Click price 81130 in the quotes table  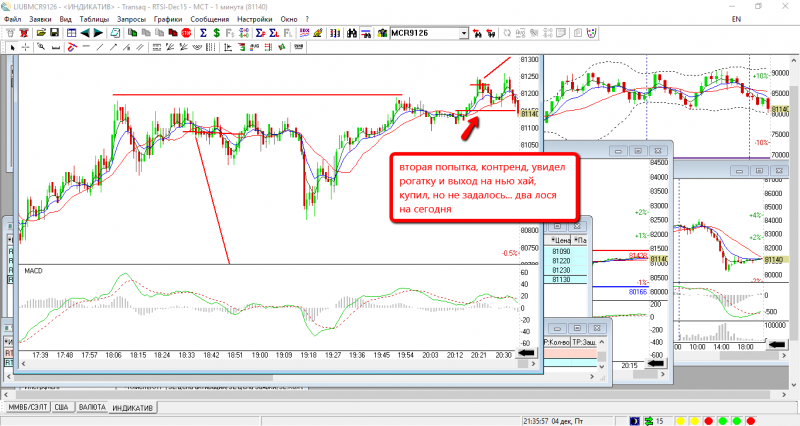tap(561, 280)
